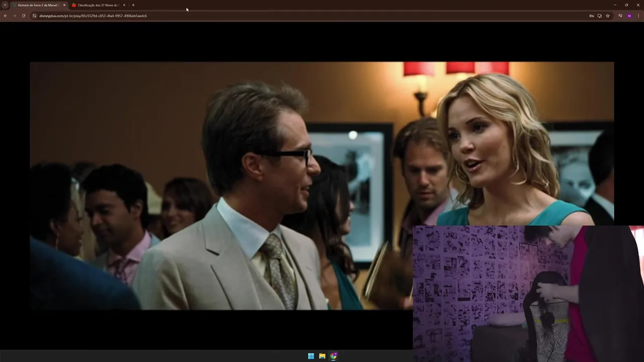
Task: Reload the Disney+ page
Action: tap(24, 16)
